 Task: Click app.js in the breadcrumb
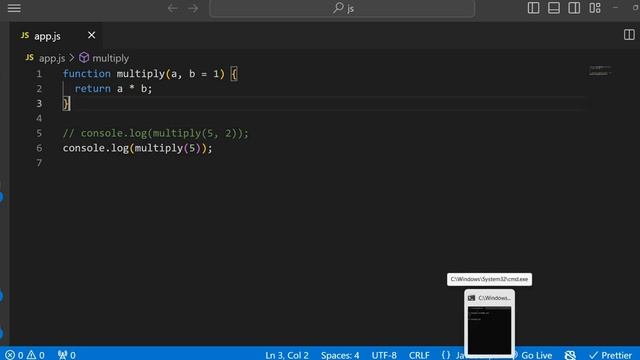52,58
